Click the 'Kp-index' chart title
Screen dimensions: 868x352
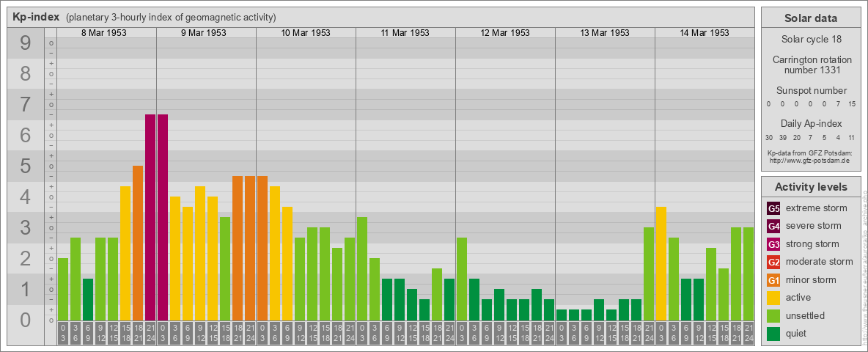click(x=36, y=17)
